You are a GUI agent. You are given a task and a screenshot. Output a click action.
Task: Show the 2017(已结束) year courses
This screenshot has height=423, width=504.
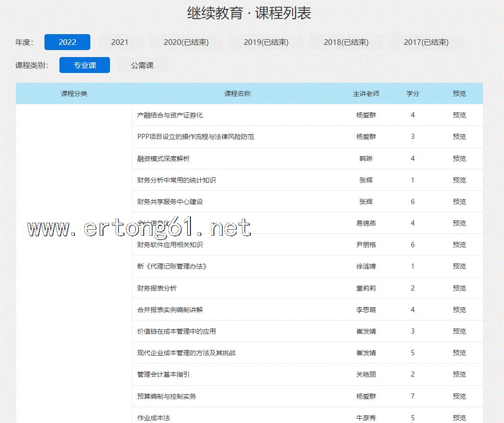click(426, 42)
